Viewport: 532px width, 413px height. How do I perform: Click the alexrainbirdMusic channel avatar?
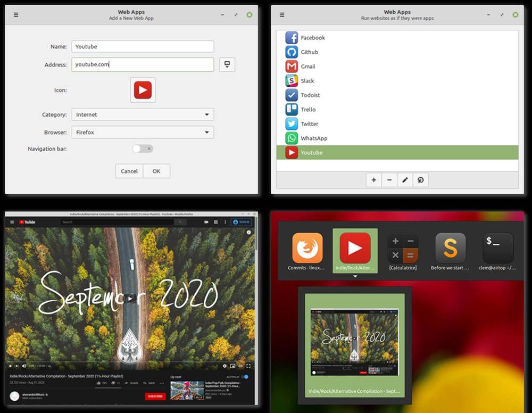(x=14, y=396)
